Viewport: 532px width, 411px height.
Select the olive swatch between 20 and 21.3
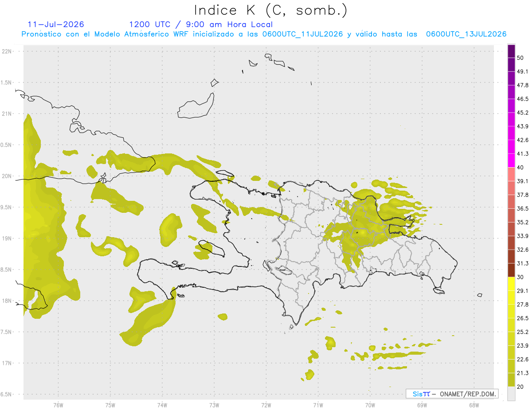tap(512, 380)
